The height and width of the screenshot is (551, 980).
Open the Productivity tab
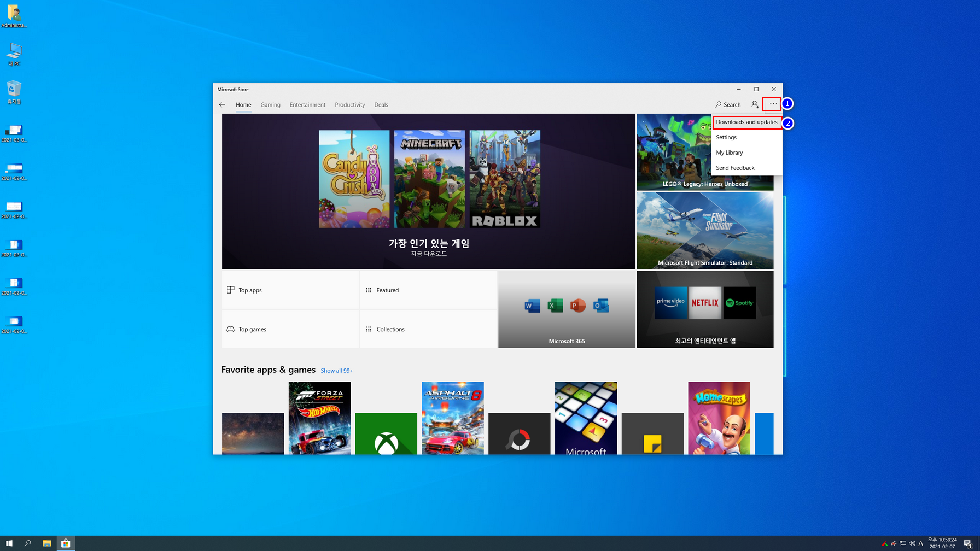[349, 105]
